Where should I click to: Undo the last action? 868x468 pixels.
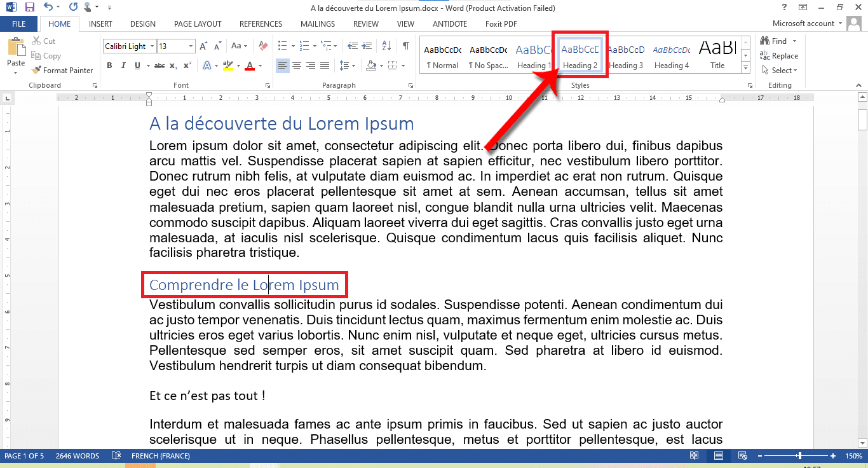coord(48,8)
